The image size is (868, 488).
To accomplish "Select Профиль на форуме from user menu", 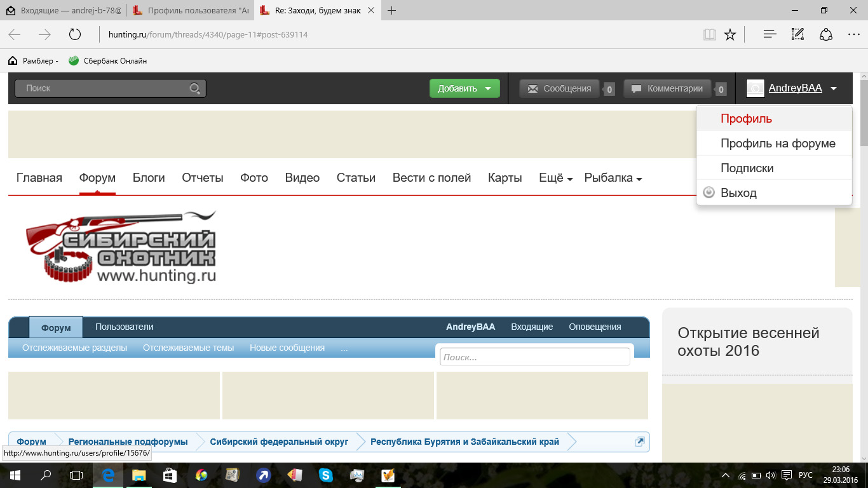I will click(x=777, y=144).
